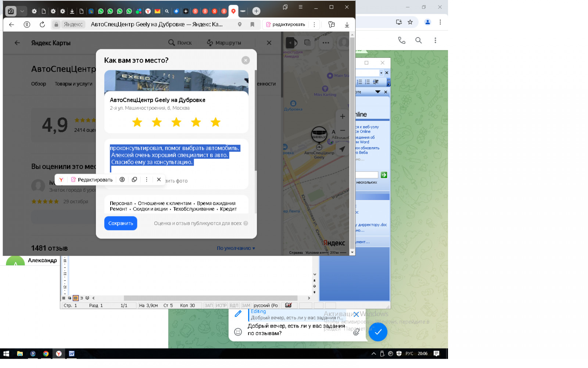Open the browser downloads icon
This screenshot has height=368, width=588.
pos(347,25)
